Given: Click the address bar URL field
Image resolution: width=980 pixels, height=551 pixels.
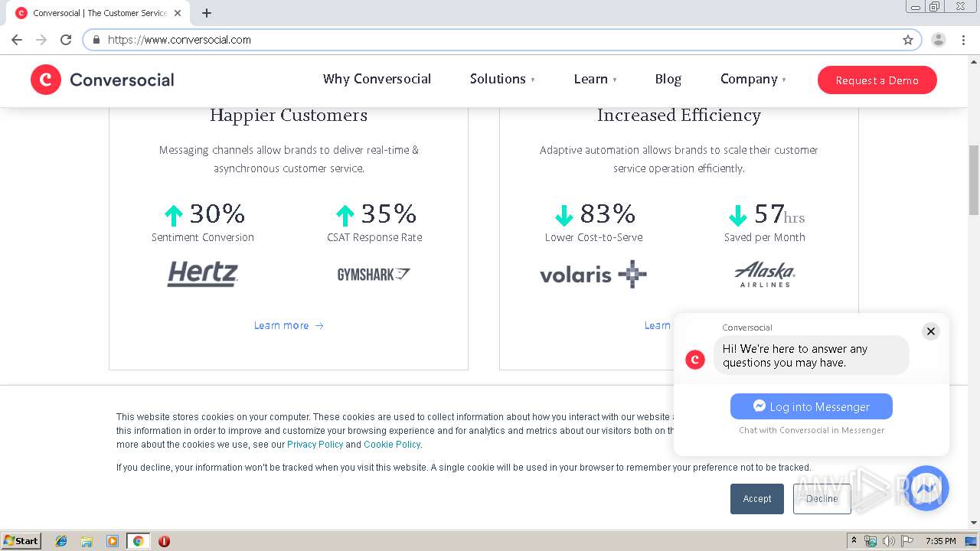Looking at the screenshot, I should 490,40.
